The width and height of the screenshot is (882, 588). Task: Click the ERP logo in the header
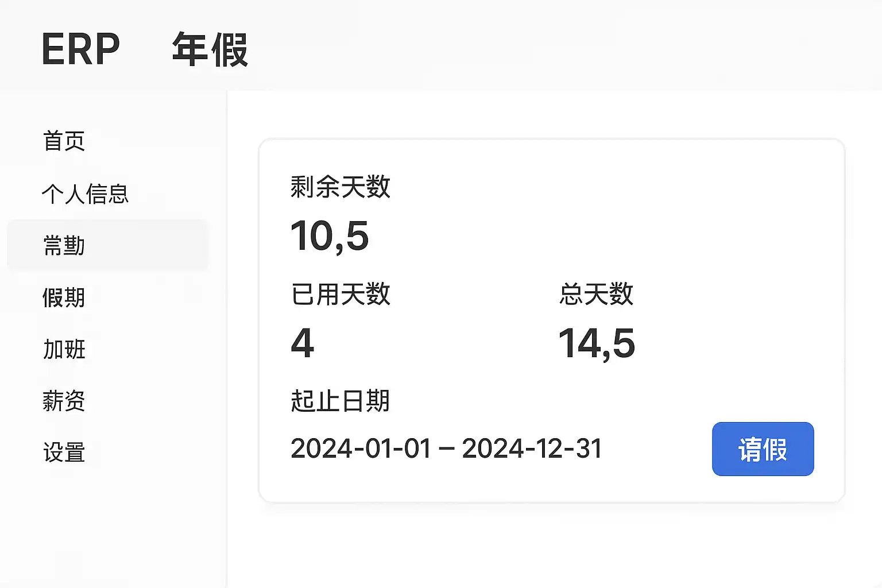[x=80, y=49]
